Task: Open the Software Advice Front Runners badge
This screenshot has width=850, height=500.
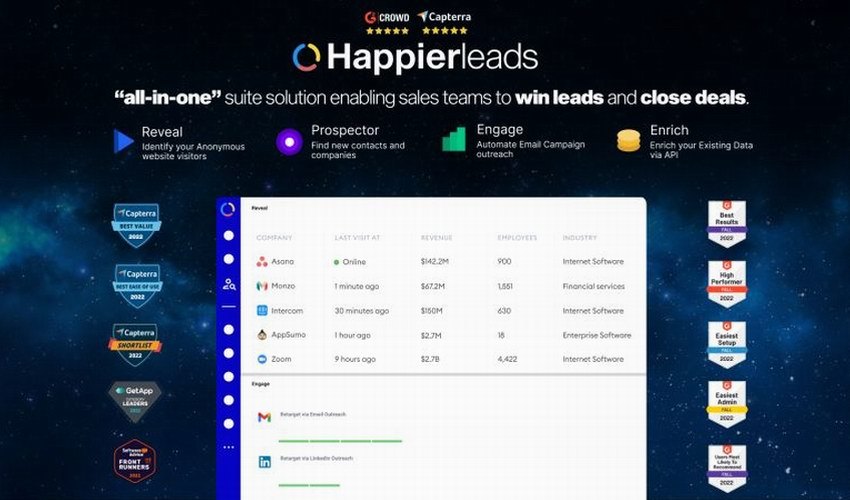Action: coord(135,461)
